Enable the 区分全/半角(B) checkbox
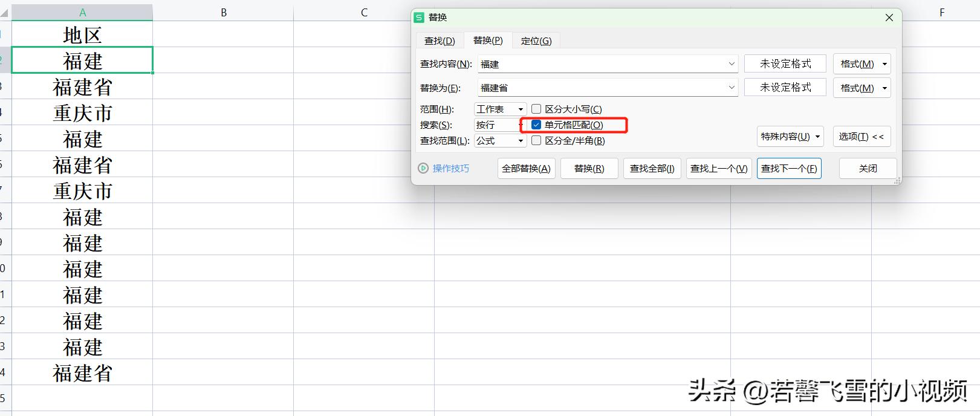 point(536,140)
